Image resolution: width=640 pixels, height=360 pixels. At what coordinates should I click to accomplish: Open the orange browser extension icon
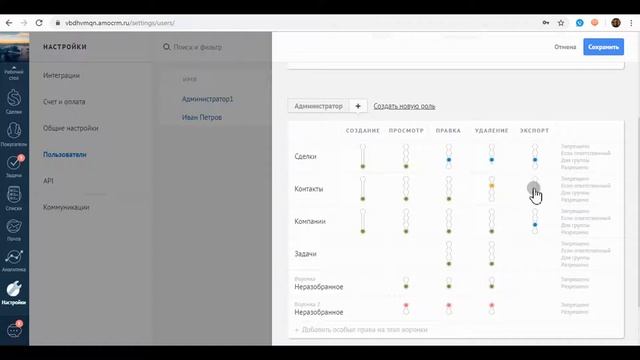coord(595,23)
